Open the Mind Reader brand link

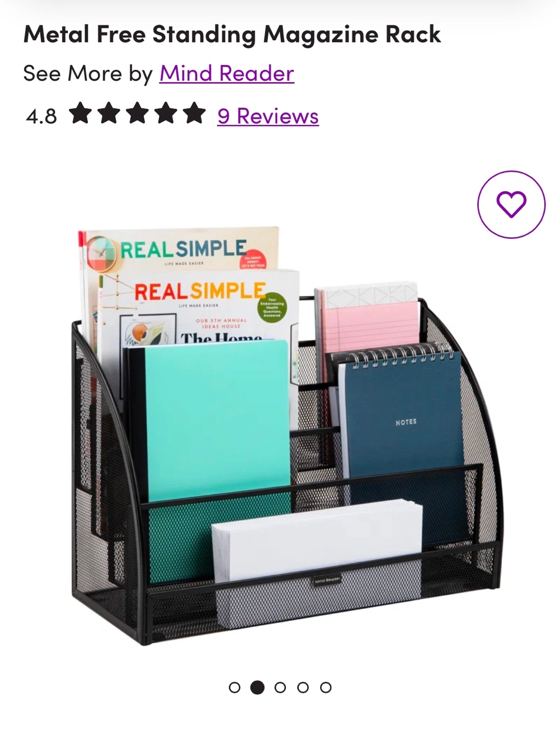(x=227, y=73)
